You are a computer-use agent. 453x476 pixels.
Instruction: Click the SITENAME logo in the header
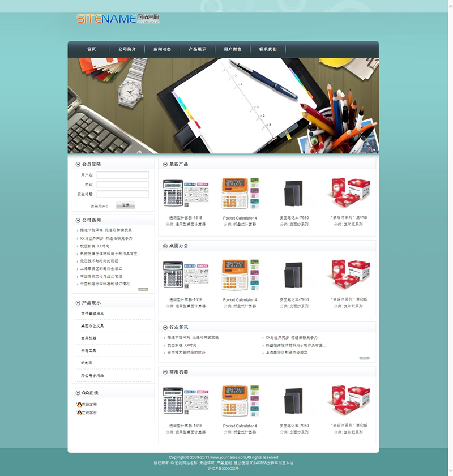click(118, 19)
